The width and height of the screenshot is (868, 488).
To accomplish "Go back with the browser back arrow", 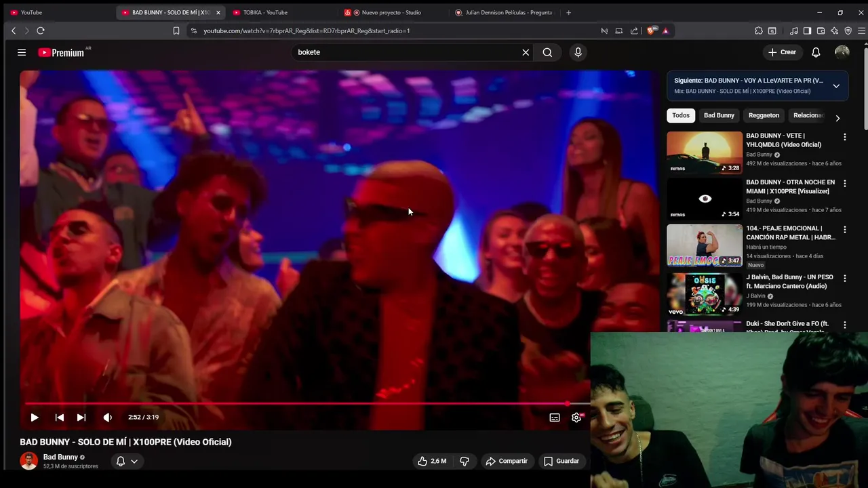I will 13,30.
